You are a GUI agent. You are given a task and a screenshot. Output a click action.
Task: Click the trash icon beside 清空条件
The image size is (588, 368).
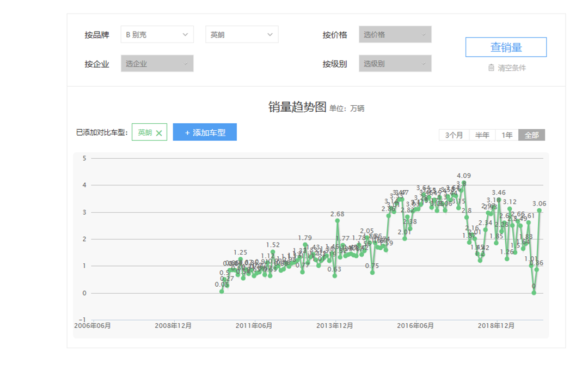[491, 68]
